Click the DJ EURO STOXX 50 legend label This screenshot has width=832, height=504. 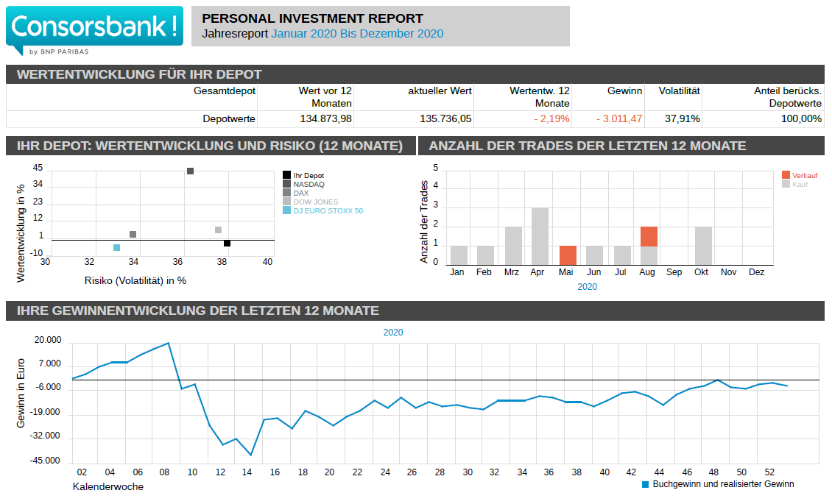[328, 211]
